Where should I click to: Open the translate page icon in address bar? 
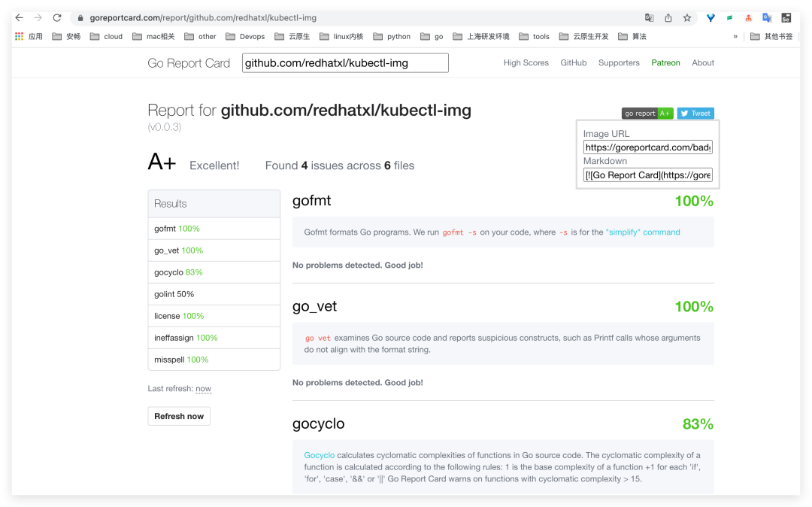[x=649, y=18]
